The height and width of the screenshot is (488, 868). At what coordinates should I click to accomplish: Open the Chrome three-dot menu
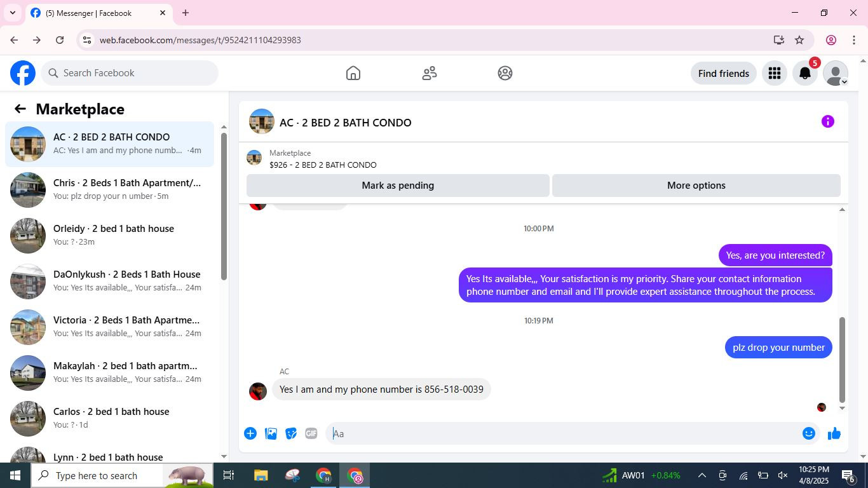click(x=855, y=40)
